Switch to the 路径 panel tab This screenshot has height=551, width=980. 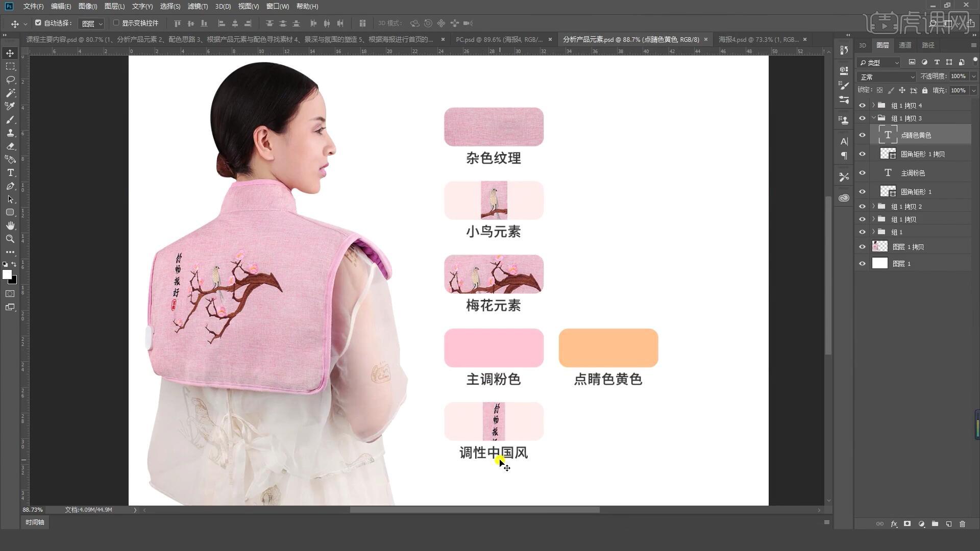928,45
